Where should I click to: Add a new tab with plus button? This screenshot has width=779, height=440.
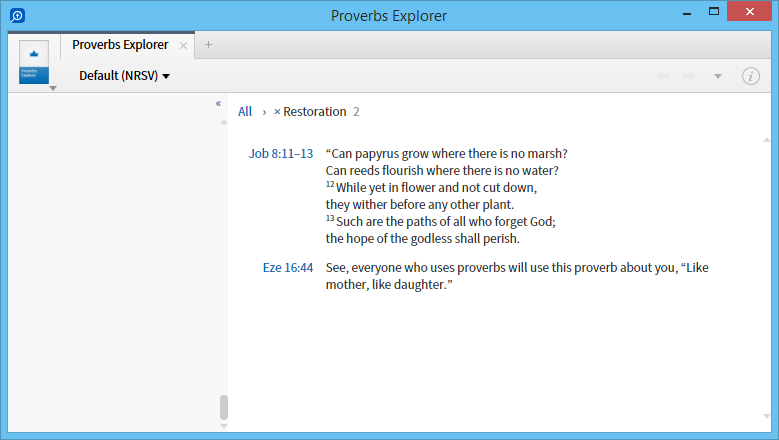tap(209, 45)
